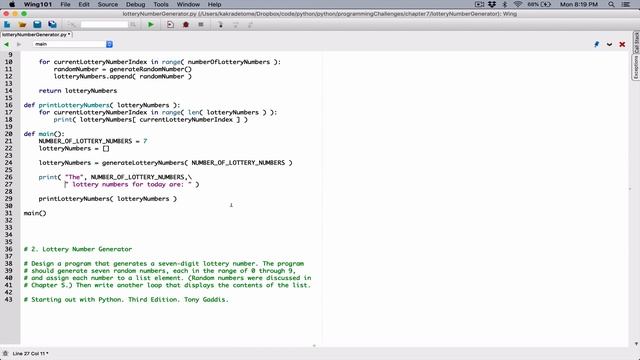640x360 pixels.
Task: Open the Wing101 application menu
Action: pos(38,4)
